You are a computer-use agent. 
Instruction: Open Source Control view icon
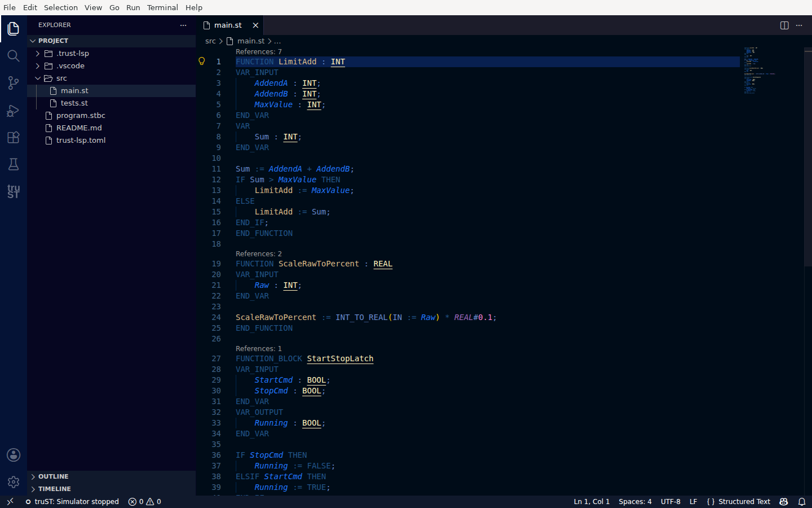(14, 83)
